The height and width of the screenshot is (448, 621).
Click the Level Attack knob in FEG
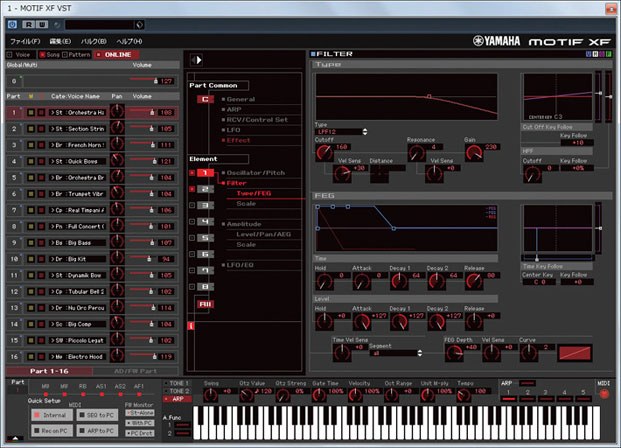[x=362, y=322]
